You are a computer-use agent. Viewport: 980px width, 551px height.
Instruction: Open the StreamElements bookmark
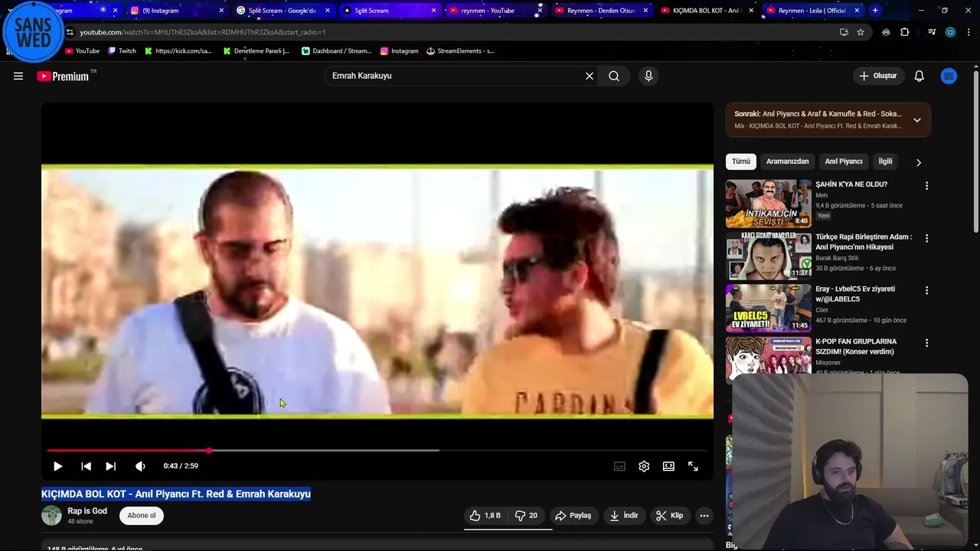(460, 51)
